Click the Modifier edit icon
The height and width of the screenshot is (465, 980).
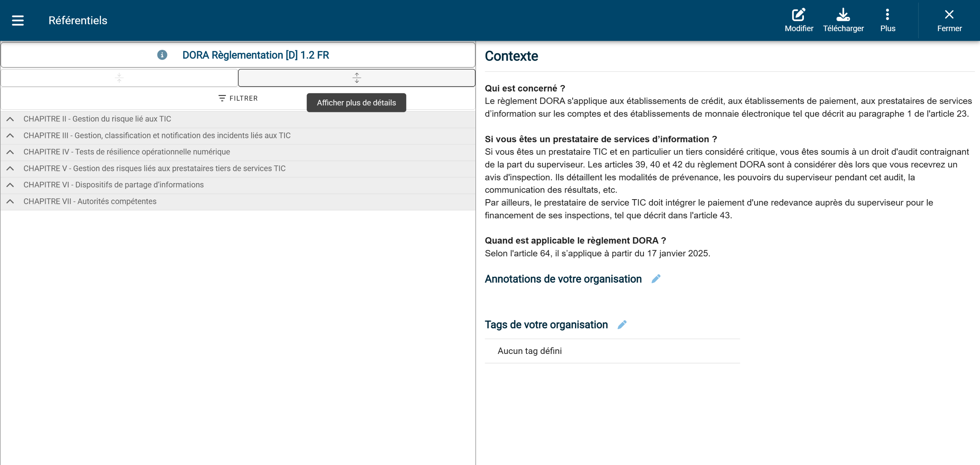pyautogui.click(x=799, y=15)
